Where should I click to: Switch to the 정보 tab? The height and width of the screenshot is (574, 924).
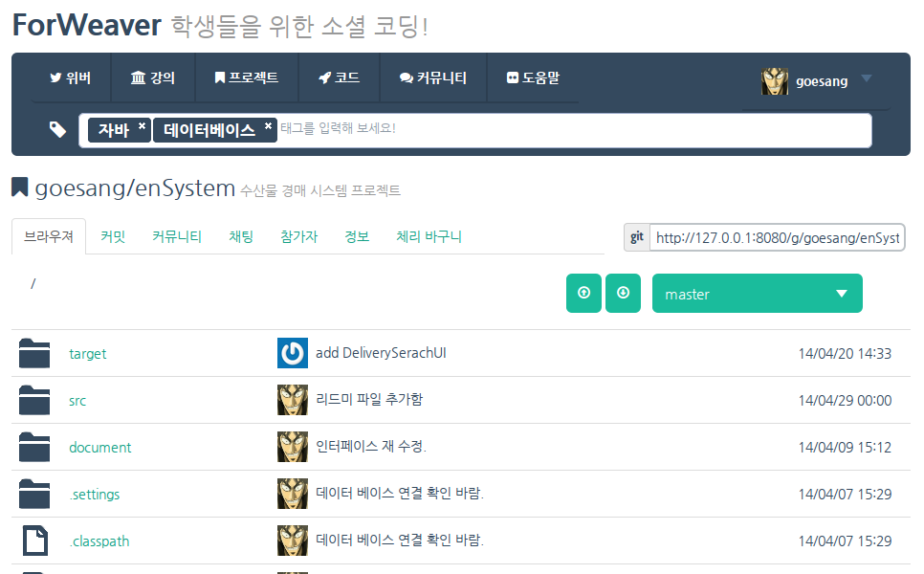click(357, 237)
